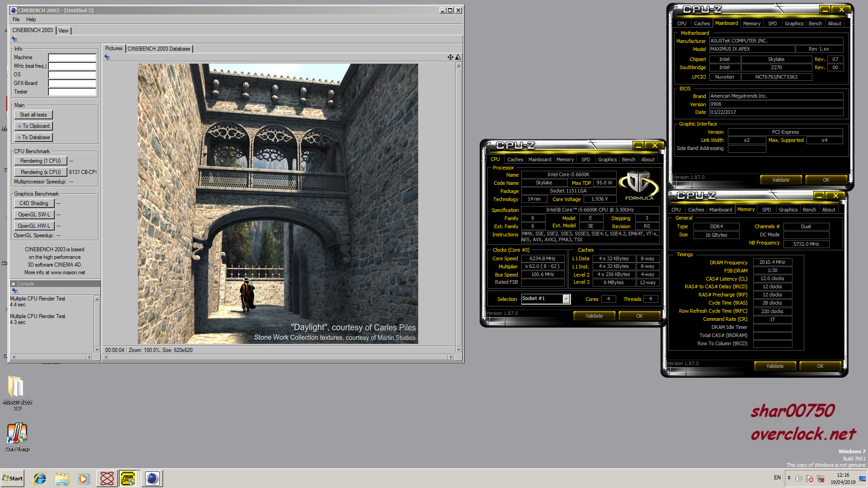The height and width of the screenshot is (488, 868).
Task: Click the volume speaker tray icon
Action: [x=799, y=479]
